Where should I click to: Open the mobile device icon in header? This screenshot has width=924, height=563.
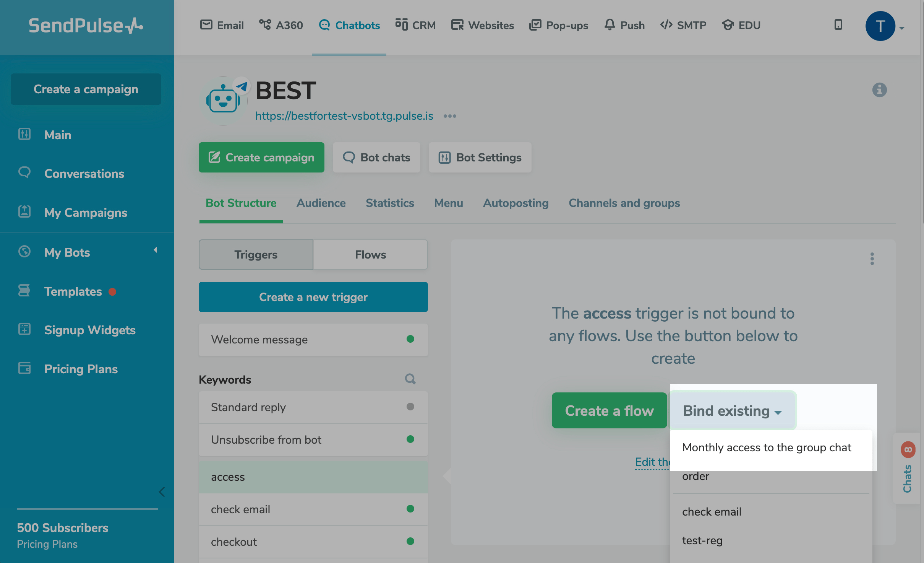[838, 25]
